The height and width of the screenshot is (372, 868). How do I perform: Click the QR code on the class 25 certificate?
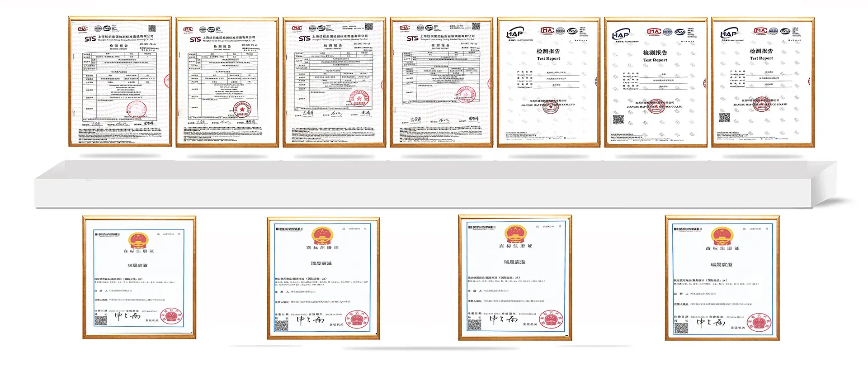pyautogui.click(x=474, y=325)
